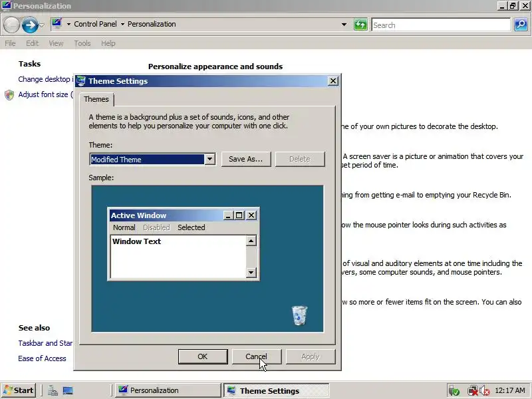Expand arrow before Control Panel in address bar
Image resolution: width=532 pixels, height=399 pixels.
click(x=68, y=24)
